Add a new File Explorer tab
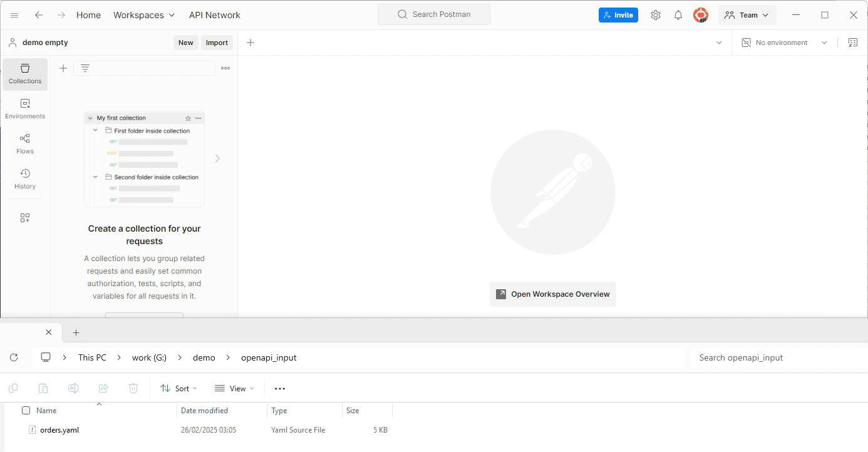The height and width of the screenshot is (452, 868). [76, 332]
